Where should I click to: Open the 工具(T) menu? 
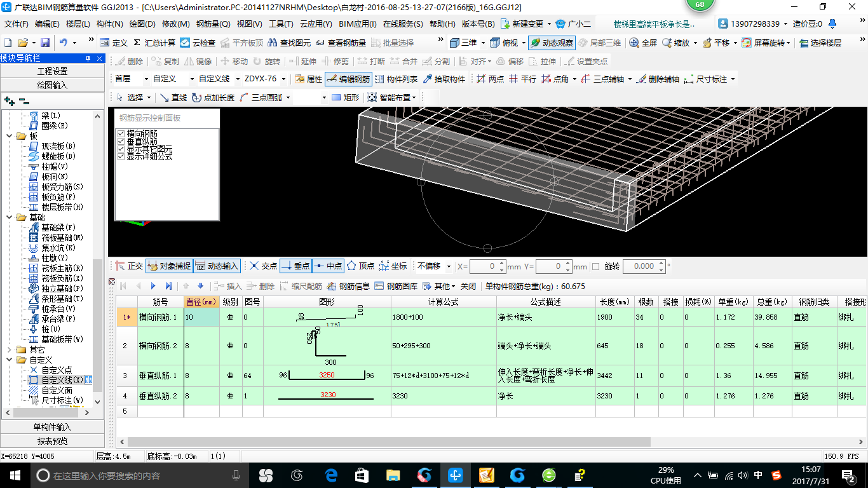280,24
